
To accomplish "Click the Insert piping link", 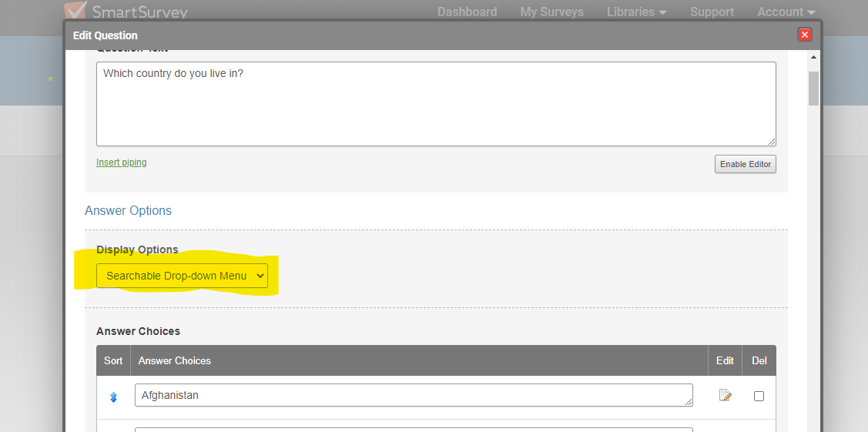I will pyautogui.click(x=121, y=162).
